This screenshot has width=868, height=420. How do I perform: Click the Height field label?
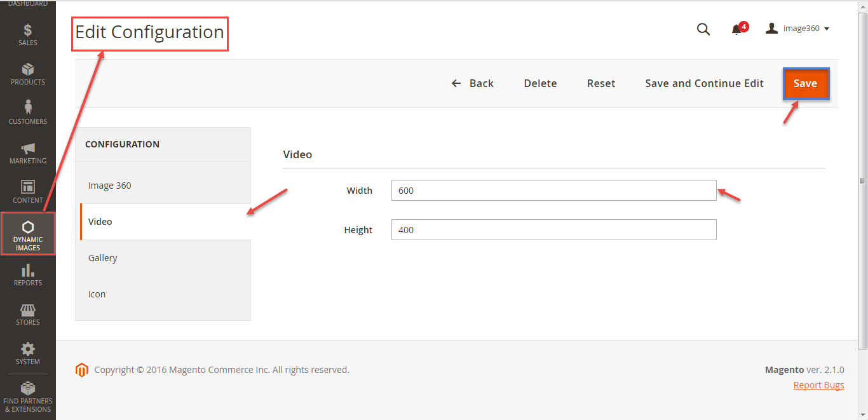click(x=358, y=230)
